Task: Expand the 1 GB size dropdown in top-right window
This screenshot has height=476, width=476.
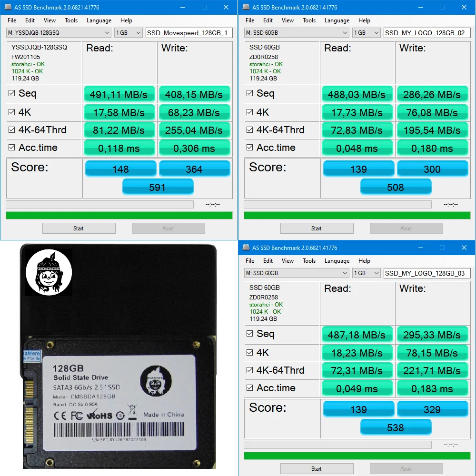Action: (367, 32)
